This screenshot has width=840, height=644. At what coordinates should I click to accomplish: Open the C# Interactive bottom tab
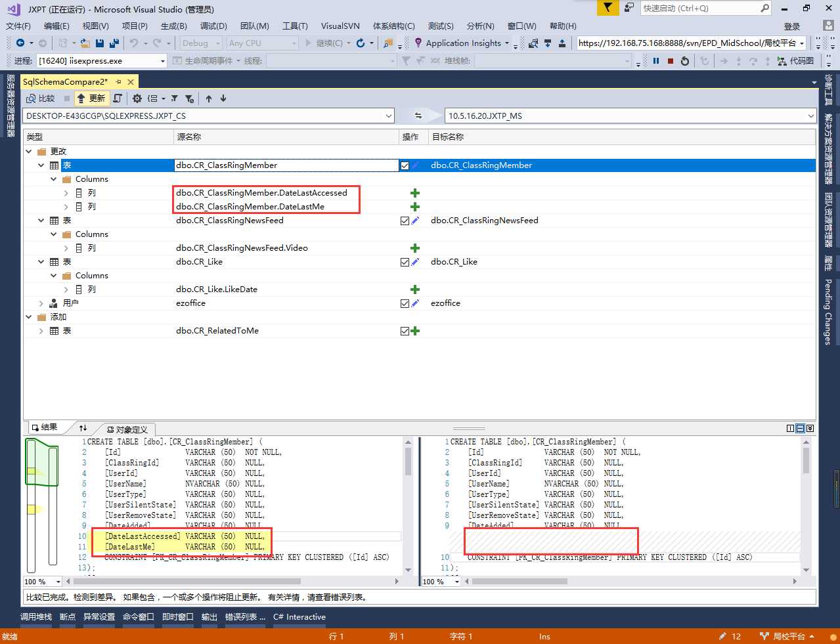tap(299, 617)
